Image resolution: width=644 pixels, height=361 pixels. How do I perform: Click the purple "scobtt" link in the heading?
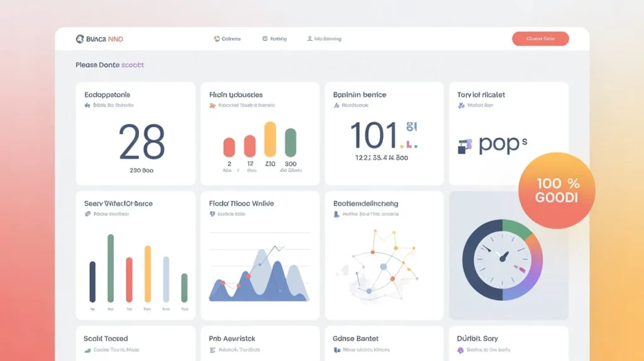(x=133, y=65)
